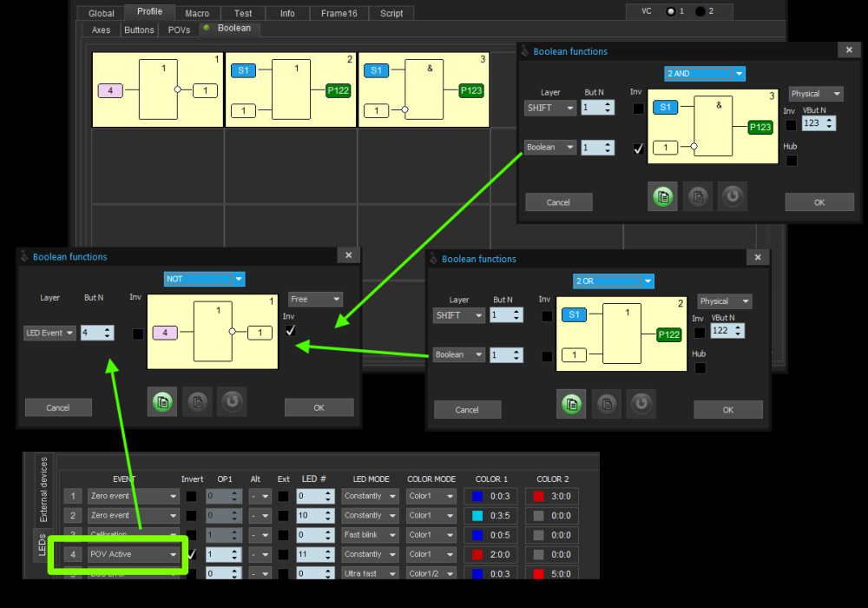Switch to the Script tab
868x608 pixels.
coord(391,13)
